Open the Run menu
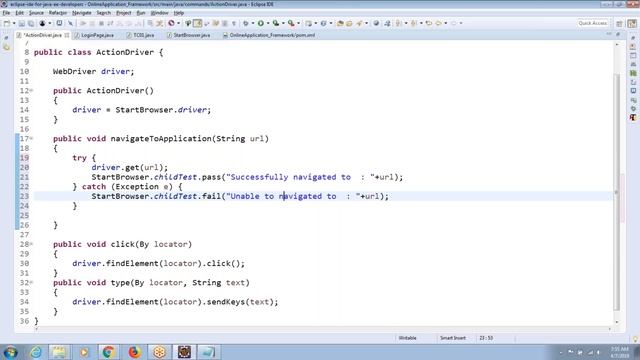This screenshot has width=640, height=360. pyautogui.click(x=141, y=13)
